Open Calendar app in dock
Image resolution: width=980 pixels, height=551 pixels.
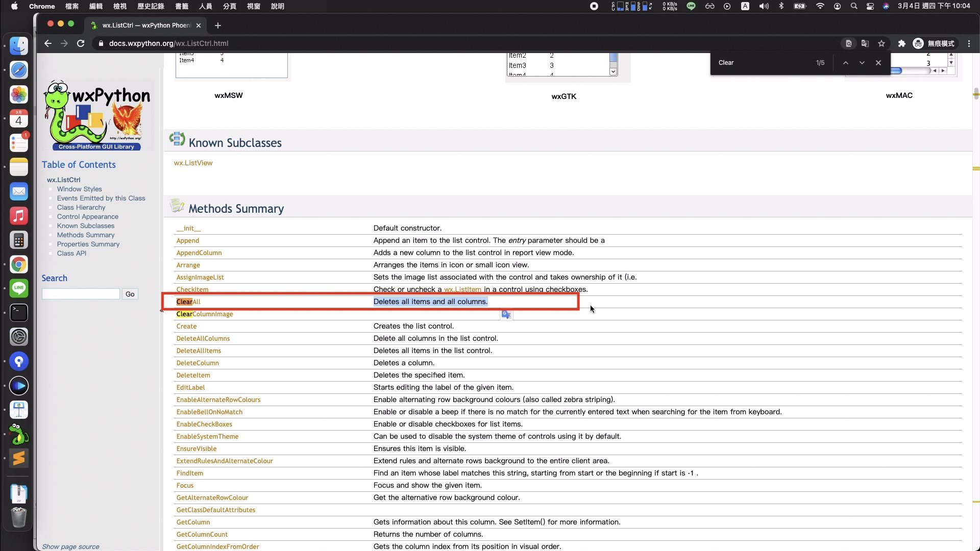click(19, 119)
